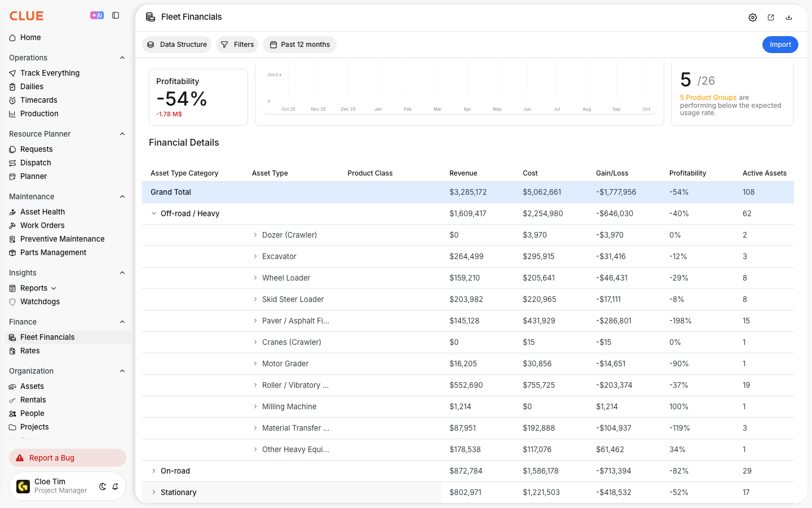Image resolution: width=812 pixels, height=508 pixels.
Task: Sort by Revenue column header
Action: tap(463, 173)
